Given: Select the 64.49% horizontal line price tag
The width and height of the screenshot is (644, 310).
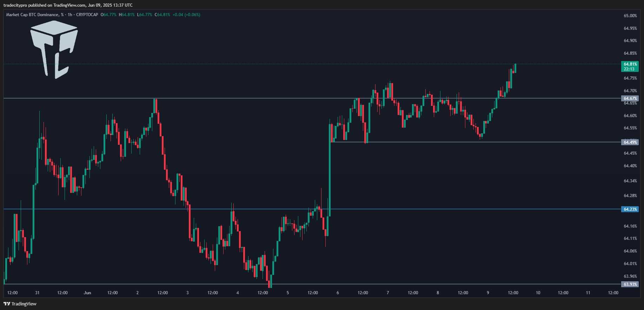Looking at the screenshot, I should click(630, 142).
